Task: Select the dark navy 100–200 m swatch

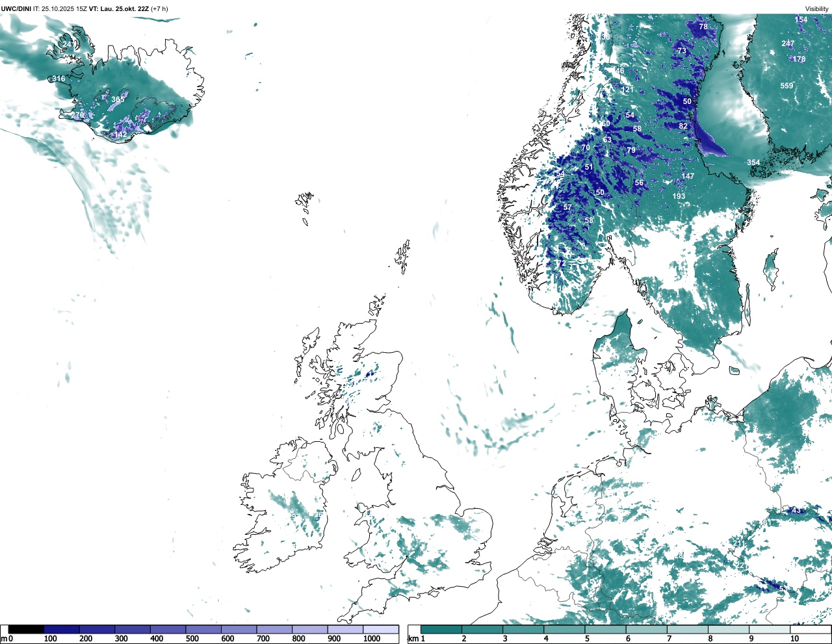Action: pos(62,629)
